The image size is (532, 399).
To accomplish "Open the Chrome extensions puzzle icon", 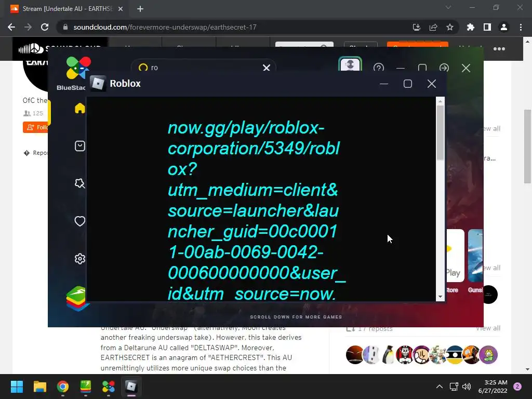I will [x=471, y=27].
